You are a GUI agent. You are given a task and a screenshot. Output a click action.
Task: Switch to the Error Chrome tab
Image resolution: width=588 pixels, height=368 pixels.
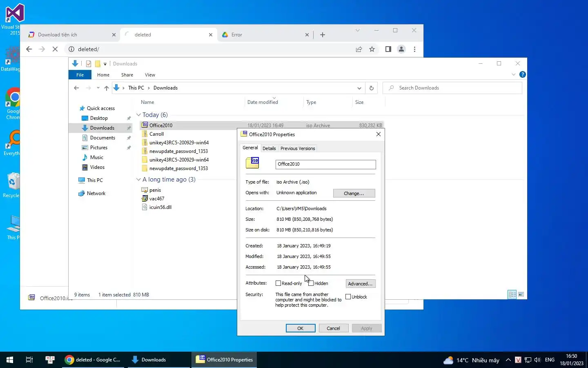tap(265, 35)
